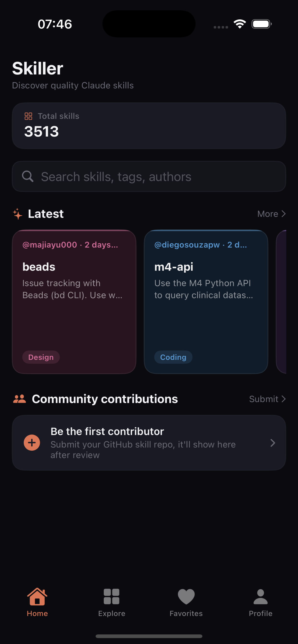Tap the orange plus contributor icon

(32, 443)
